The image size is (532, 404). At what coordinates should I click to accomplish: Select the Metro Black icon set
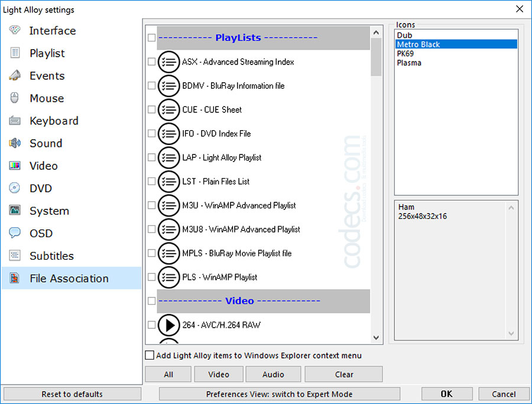pyautogui.click(x=456, y=44)
